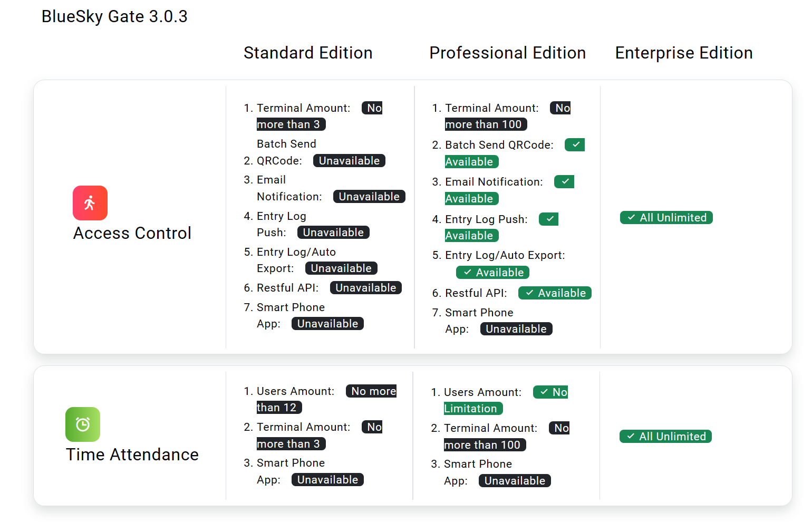Viewport: 812px width, 522px height.
Task: Click the "Time Attendance" section label
Action: pyautogui.click(x=132, y=455)
